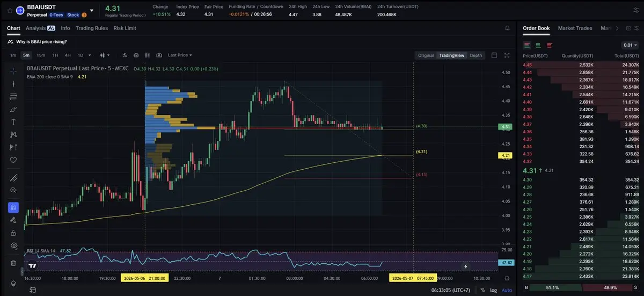
Task: Select the 15m timeframe
Action: point(41,55)
